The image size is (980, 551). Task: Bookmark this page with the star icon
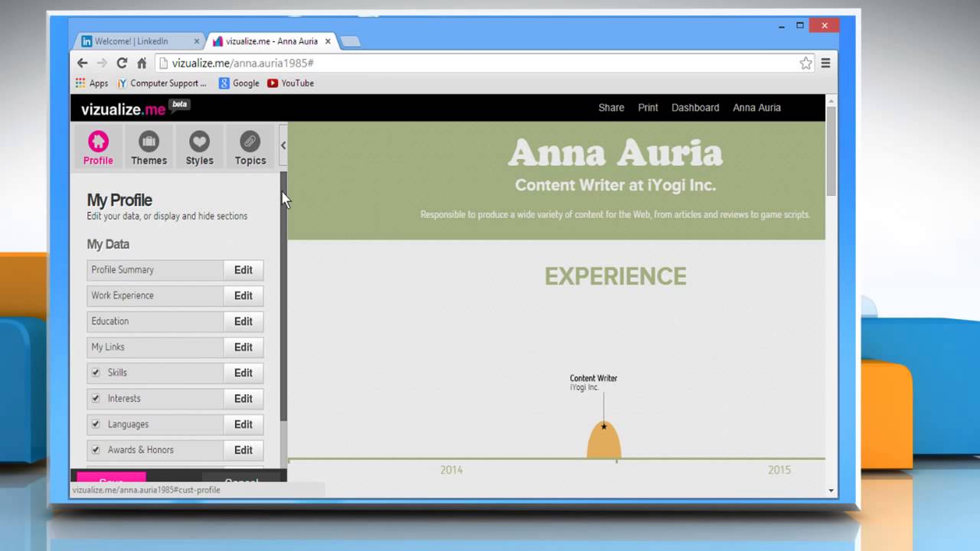pyautogui.click(x=805, y=64)
